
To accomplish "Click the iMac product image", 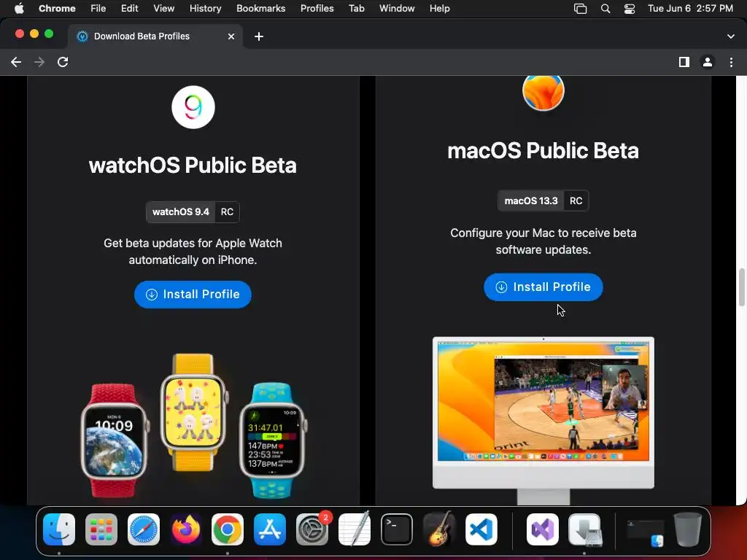I will [x=543, y=421].
